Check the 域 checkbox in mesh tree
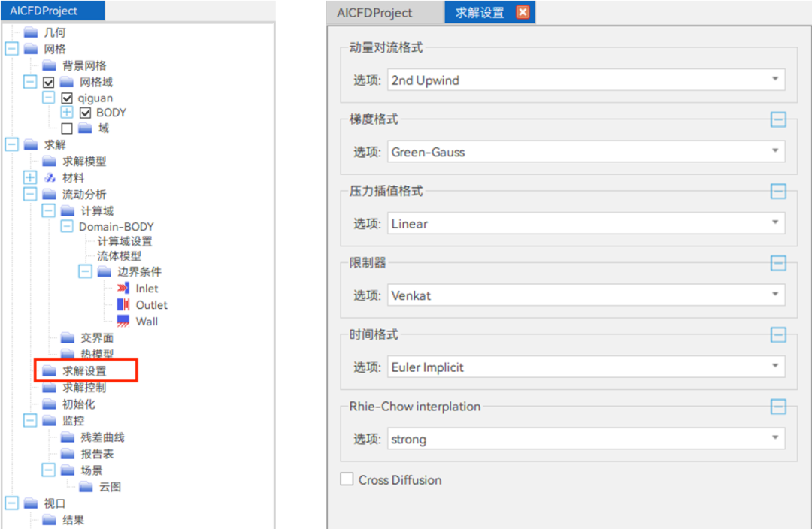 (x=66, y=128)
